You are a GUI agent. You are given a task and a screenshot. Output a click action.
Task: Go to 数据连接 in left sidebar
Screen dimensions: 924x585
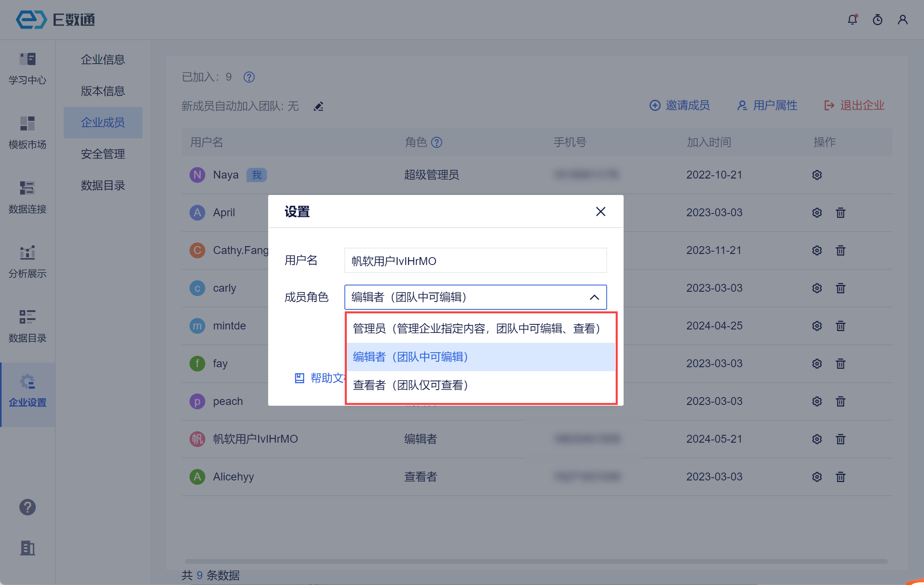tap(27, 197)
